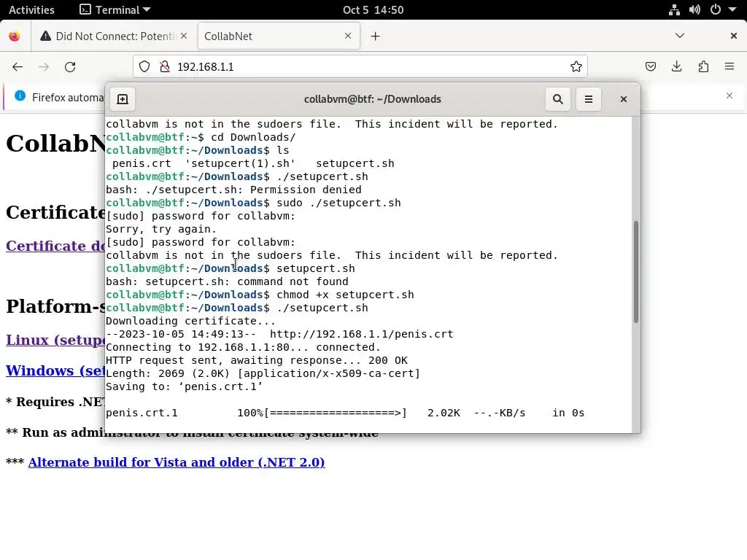The image size is (747, 560).
Task: Close the CollabNet tab
Action: point(348,36)
